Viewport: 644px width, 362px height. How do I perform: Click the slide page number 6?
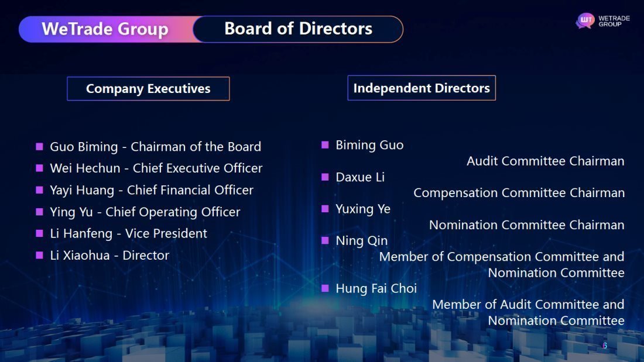(x=605, y=346)
